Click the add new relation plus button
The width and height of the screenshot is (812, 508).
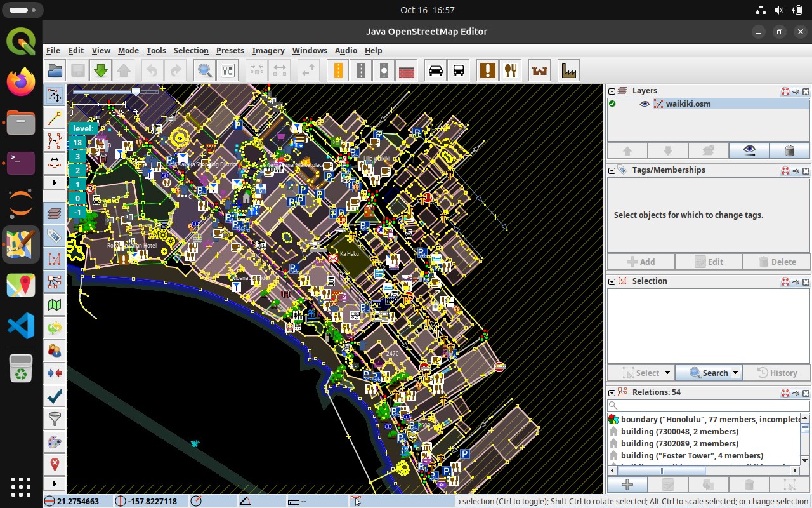(x=627, y=485)
